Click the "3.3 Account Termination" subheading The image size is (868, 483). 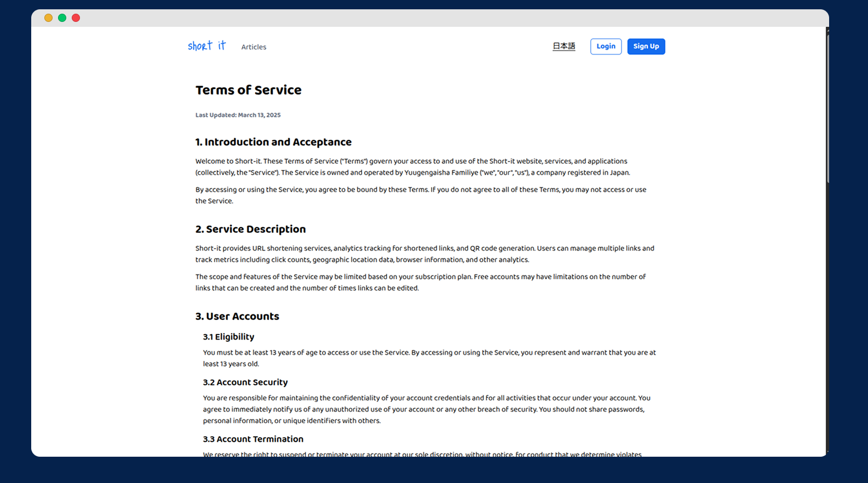point(253,439)
